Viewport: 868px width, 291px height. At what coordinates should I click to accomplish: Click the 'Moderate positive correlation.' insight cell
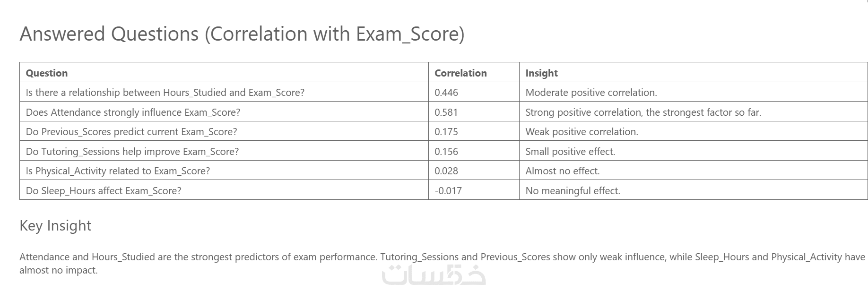coord(591,93)
